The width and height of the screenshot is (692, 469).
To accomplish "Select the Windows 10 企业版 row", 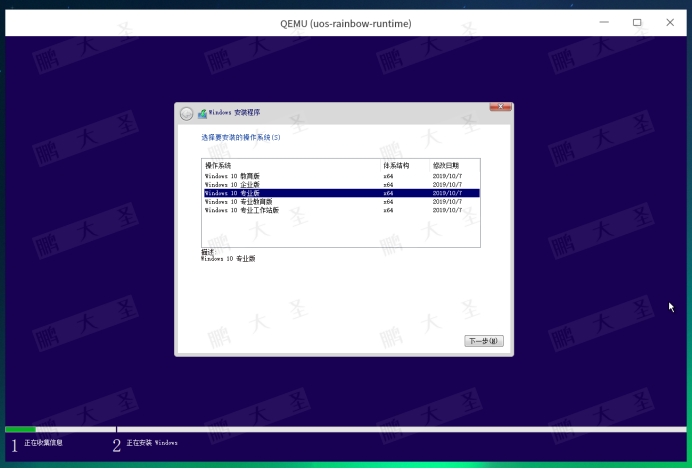I will point(342,184).
